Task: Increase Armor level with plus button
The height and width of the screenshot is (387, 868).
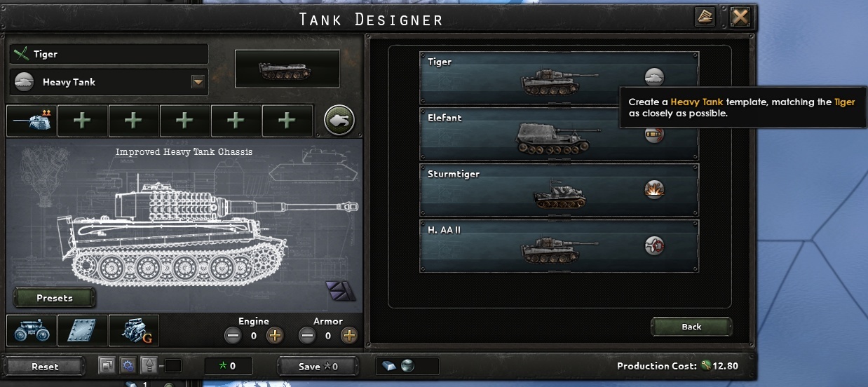Action: pyautogui.click(x=349, y=336)
